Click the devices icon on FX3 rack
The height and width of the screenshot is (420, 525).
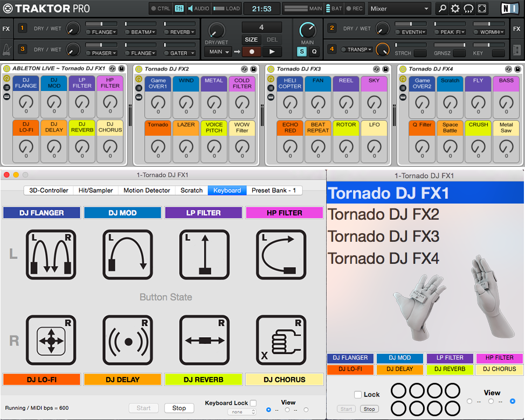tap(271, 97)
